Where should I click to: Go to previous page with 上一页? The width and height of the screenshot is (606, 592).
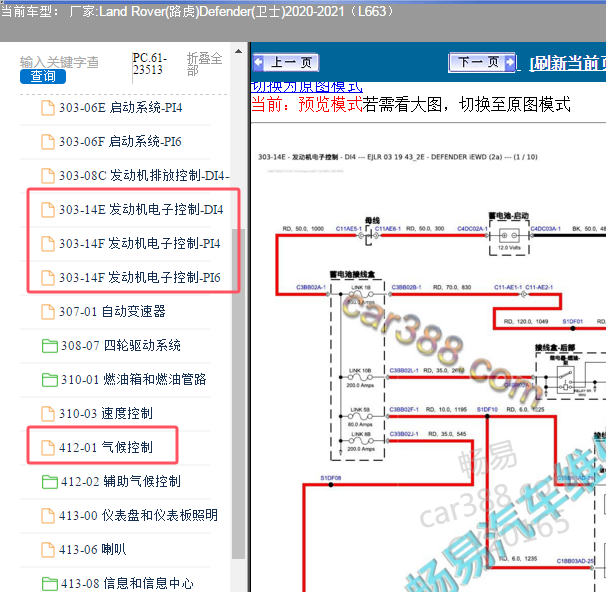point(286,62)
